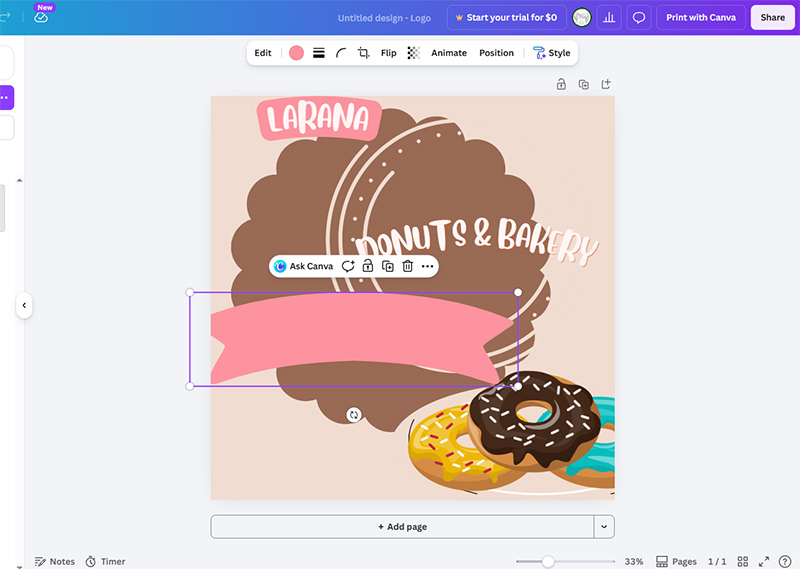Click the + Add page button
This screenshot has width=800, height=569.
(402, 526)
